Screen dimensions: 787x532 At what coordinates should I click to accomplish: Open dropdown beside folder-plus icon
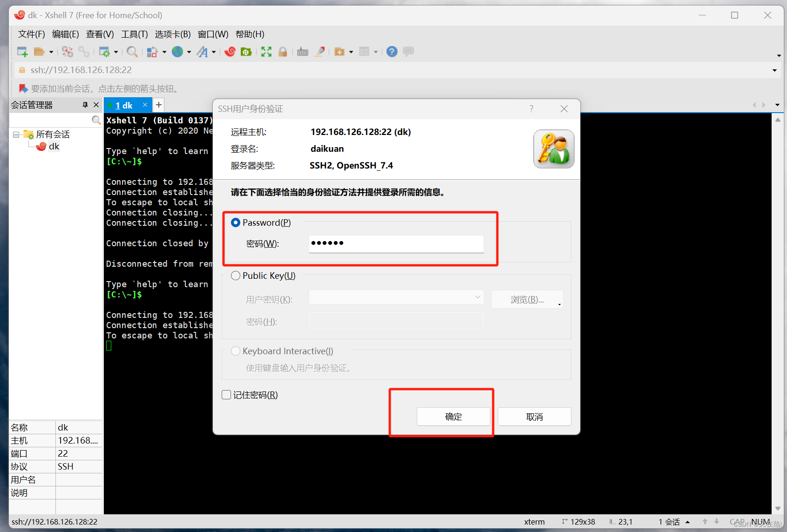[351, 52]
